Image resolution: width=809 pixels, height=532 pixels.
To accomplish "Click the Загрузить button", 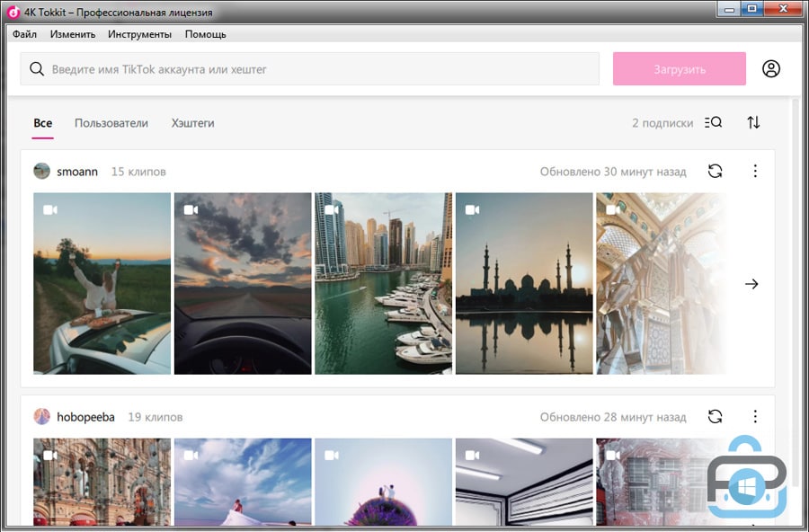I will click(679, 68).
